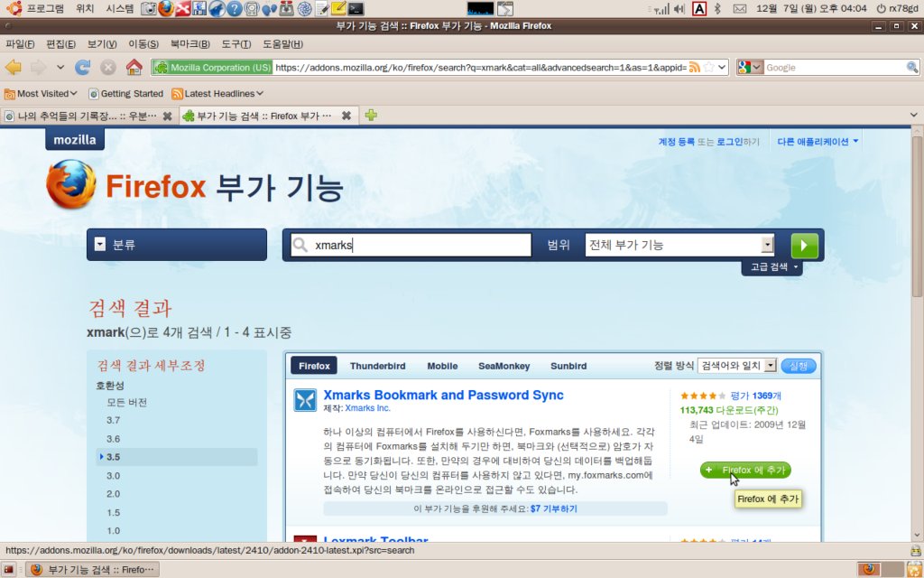Go back with the browser Back arrow
Screen dimensions: 924x578
click(x=13, y=67)
